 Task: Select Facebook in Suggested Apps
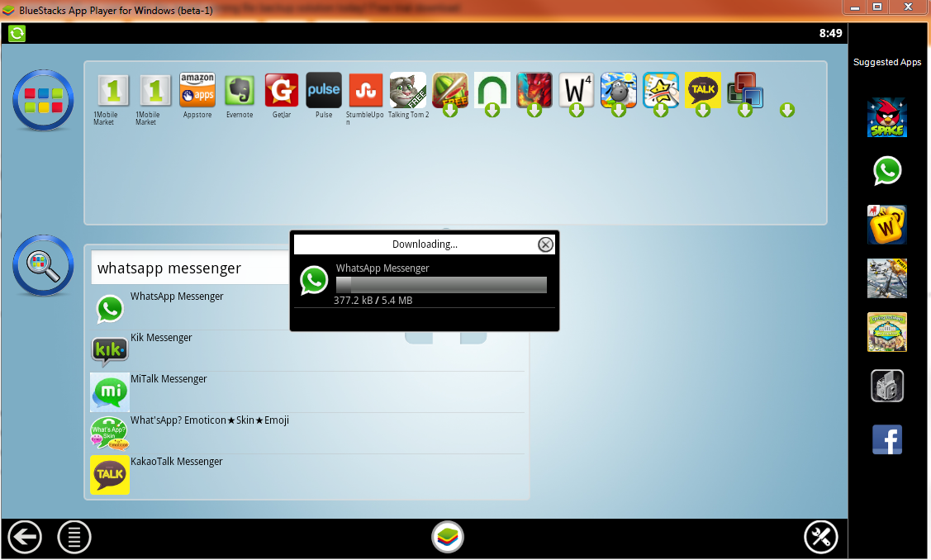pos(886,439)
